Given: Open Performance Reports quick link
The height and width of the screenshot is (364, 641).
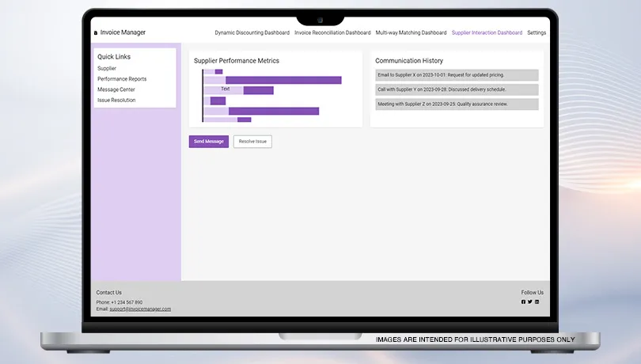Looking at the screenshot, I should [122, 79].
